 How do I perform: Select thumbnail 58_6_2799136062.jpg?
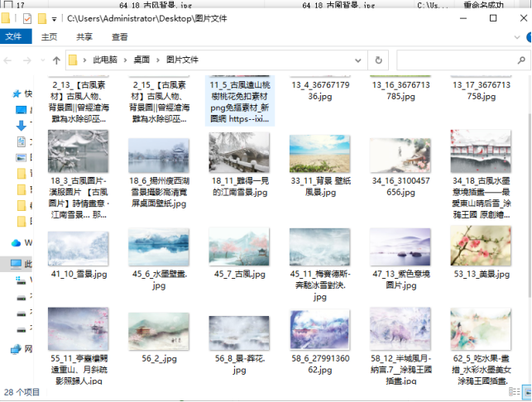319,330
